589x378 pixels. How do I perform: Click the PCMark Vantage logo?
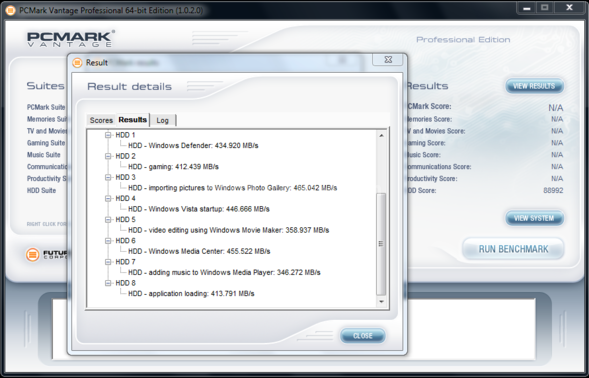click(70, 39)
